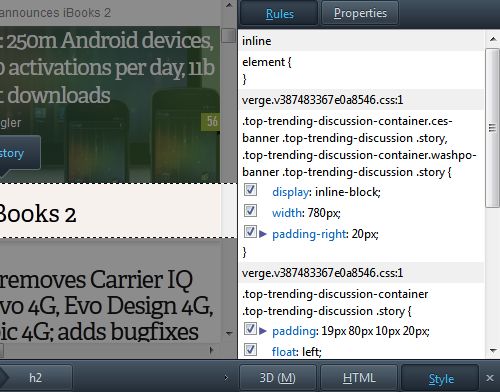This screenshot has width=500, height=392.
Task: Click the 'inline' rule header
Action: pyautogui.click(x=257, y=41)
